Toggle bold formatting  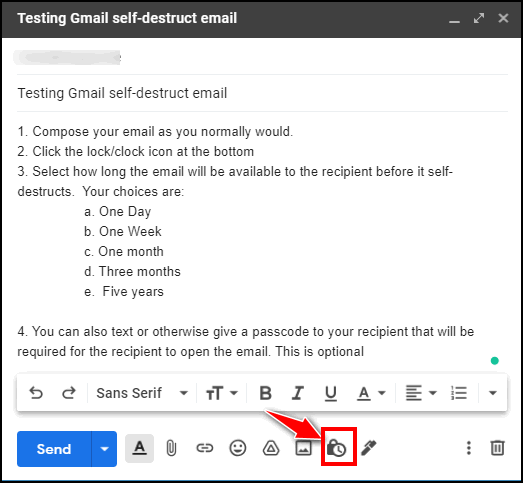(266, 393)
